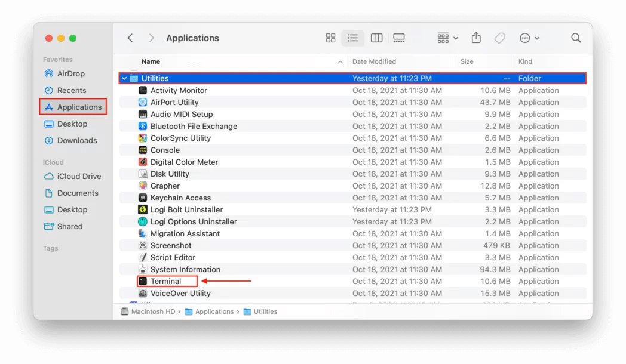Switch to column view

tap(376, 38)
